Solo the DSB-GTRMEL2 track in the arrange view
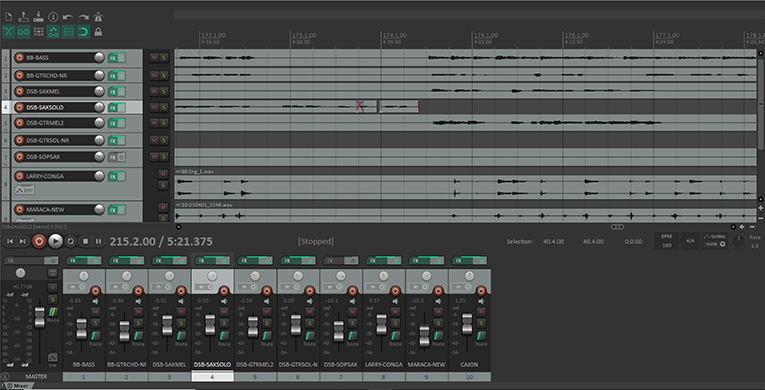 (164, 123)
